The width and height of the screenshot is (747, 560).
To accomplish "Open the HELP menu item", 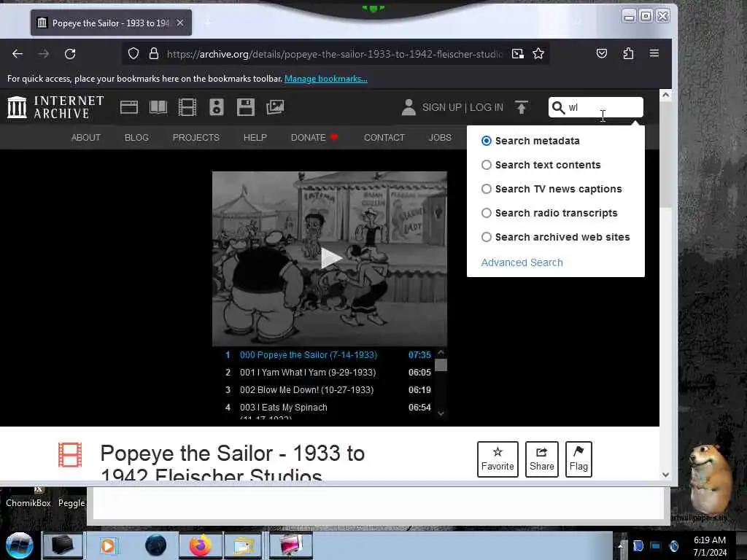I will coord(255,138).
